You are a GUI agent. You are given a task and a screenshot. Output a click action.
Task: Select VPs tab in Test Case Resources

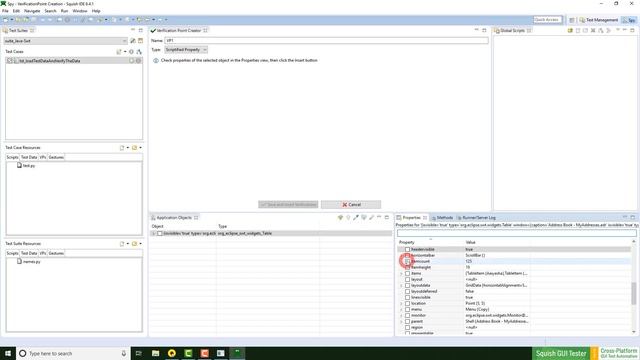[x=43, y=157]
